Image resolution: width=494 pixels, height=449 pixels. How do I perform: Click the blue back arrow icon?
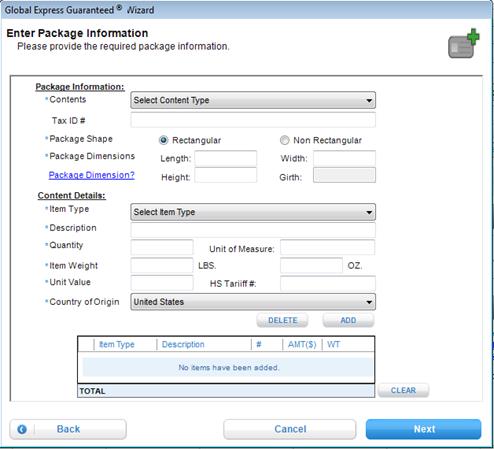(22, 429)
